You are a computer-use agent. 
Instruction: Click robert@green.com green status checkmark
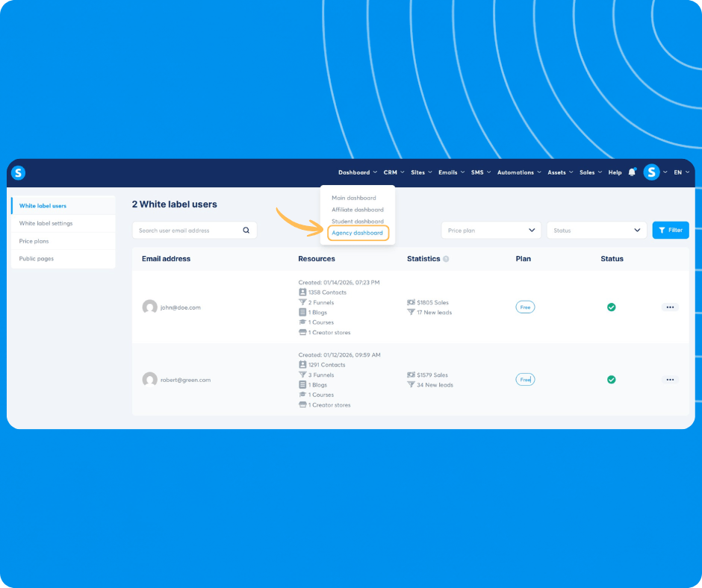tap(611, 380)
